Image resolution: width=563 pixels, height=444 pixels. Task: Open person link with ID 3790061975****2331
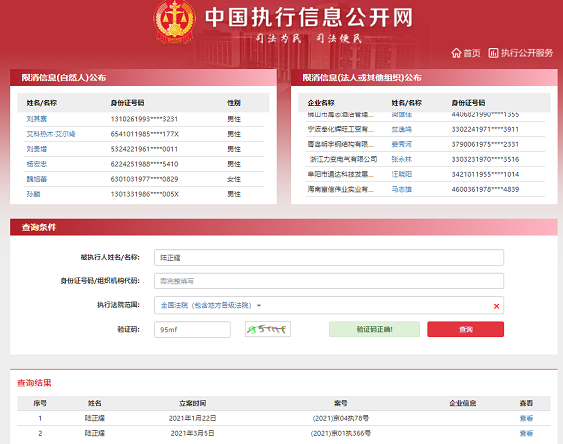401,144
